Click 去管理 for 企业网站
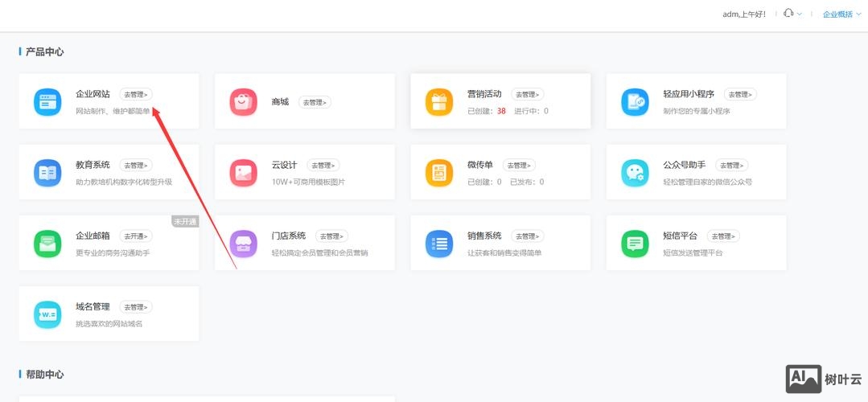 coord(136,95)
